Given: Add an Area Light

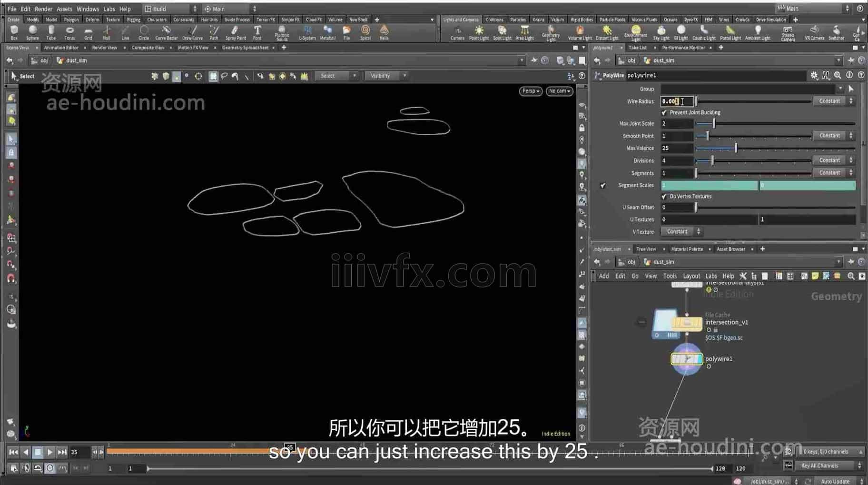Looking at the screenshot, I should point(524,32).
